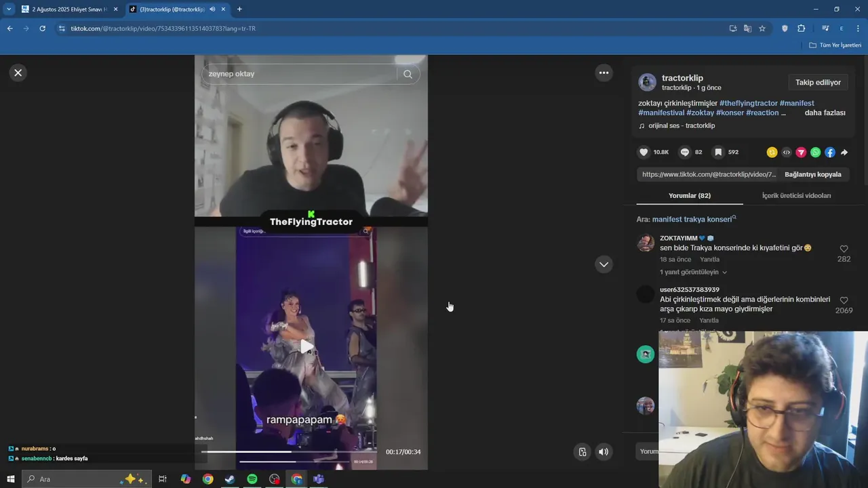Image resolution: width=868 pixels, height=488 pixels.
Task: Like the ZOKTAYIMM comment with 282 likes
Action: [844, 249]
